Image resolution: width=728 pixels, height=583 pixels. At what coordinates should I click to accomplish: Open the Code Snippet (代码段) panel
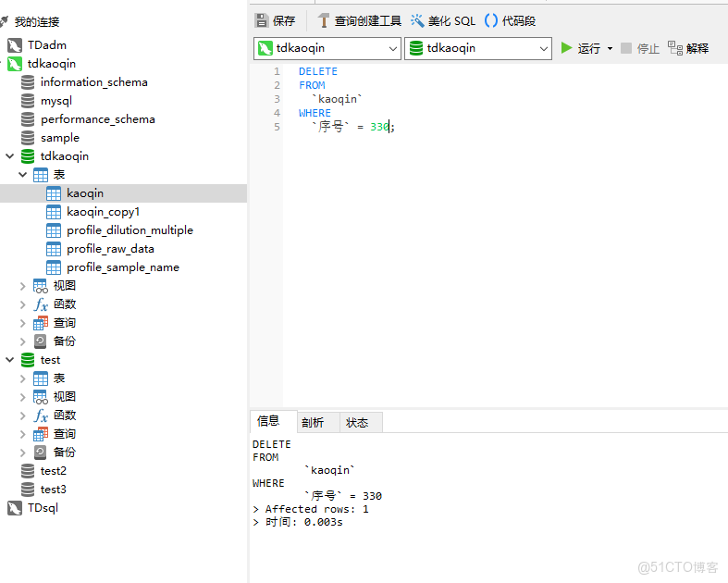(510, 20)
